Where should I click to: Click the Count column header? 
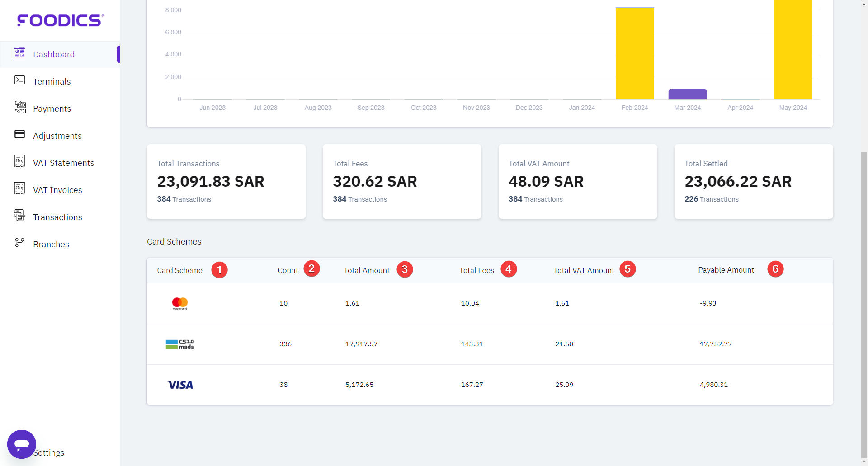tap(288, 270)
